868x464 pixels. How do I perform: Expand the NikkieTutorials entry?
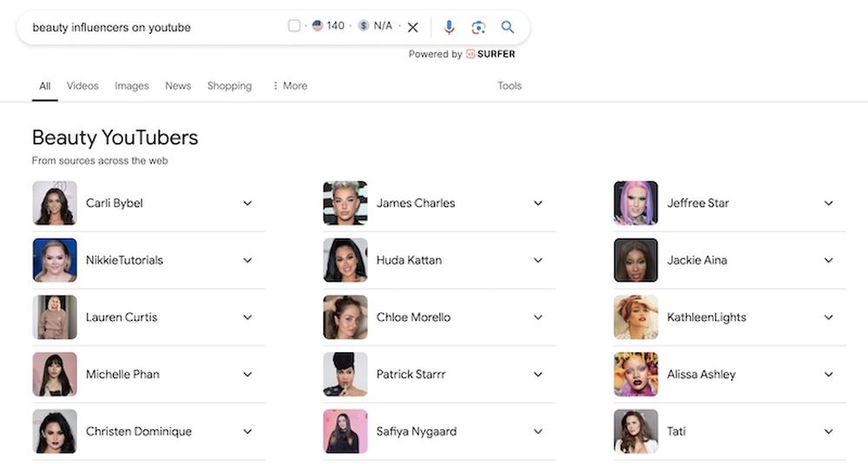(x=247, y=260)
